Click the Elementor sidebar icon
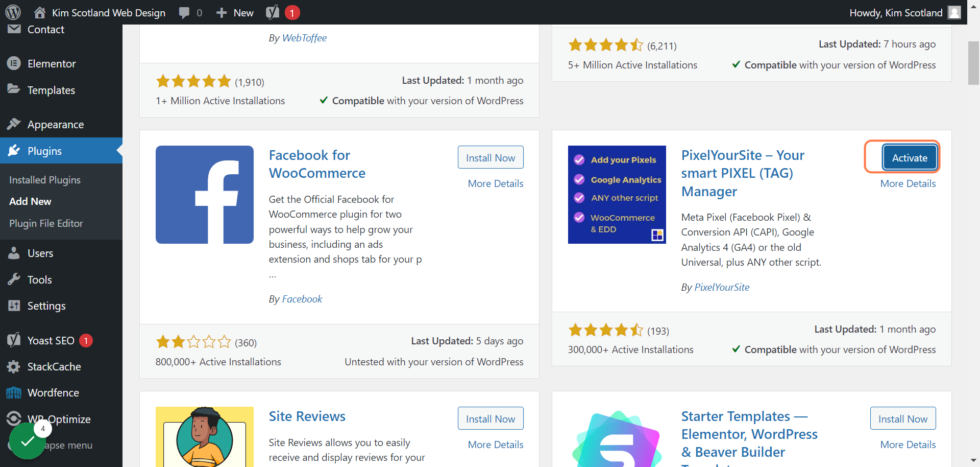980x467 pixels. (14, 63)
